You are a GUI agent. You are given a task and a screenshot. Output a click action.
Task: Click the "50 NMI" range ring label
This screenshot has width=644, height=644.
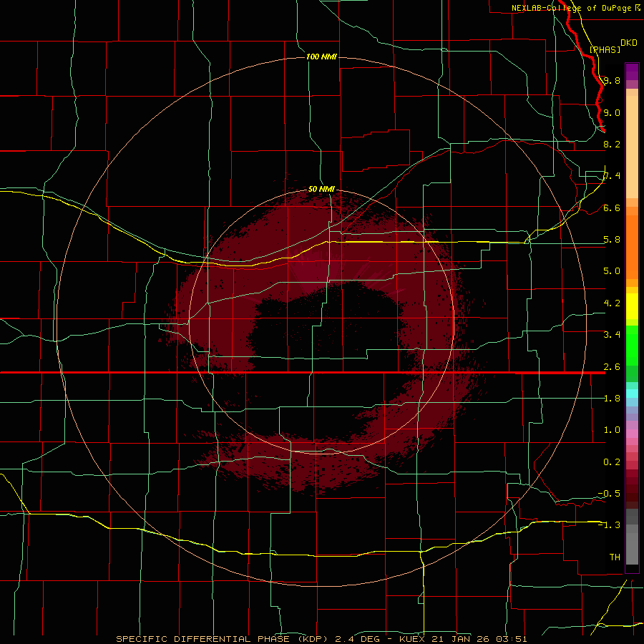[321, 189]
